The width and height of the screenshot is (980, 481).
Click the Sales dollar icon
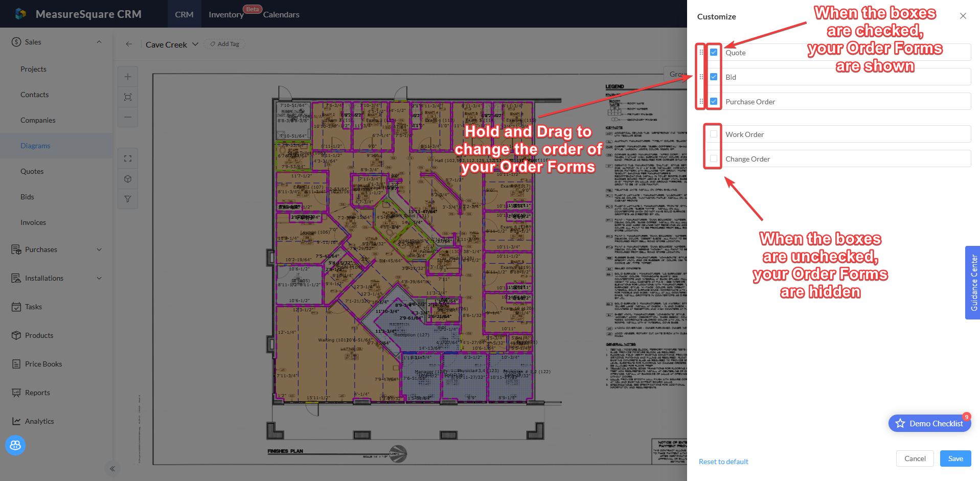coord(16,42)
